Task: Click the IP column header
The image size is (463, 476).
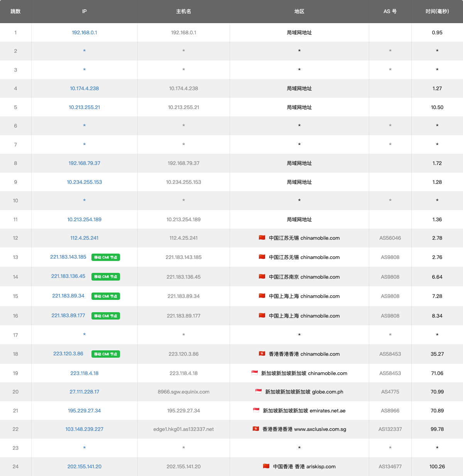Action: click(84, 11)
